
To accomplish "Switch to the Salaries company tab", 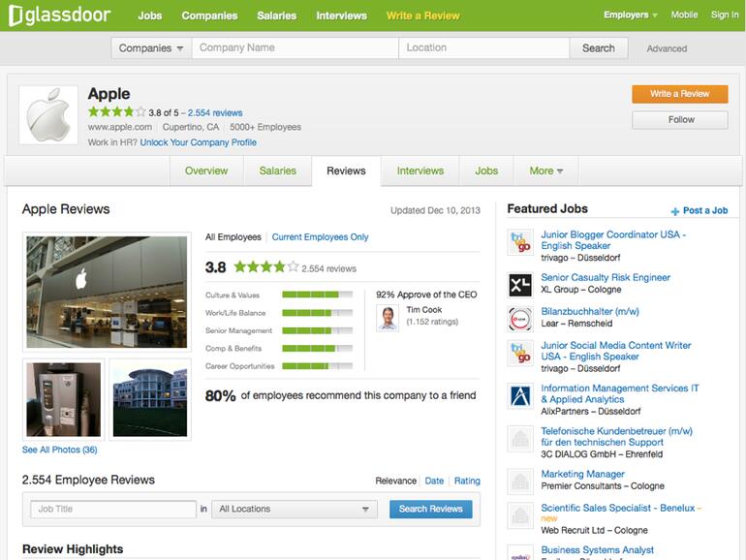I will coord(277,171).
